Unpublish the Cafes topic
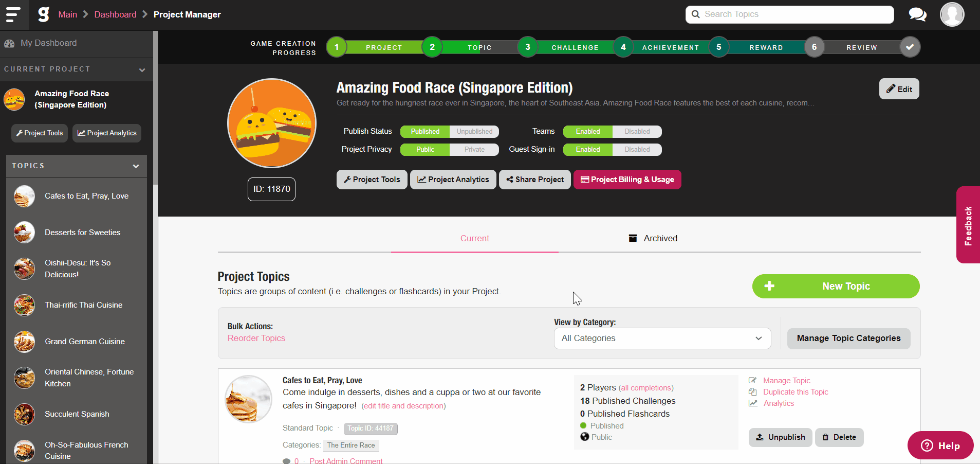Viewport: 980px width, 464px height. coord(781,437)
